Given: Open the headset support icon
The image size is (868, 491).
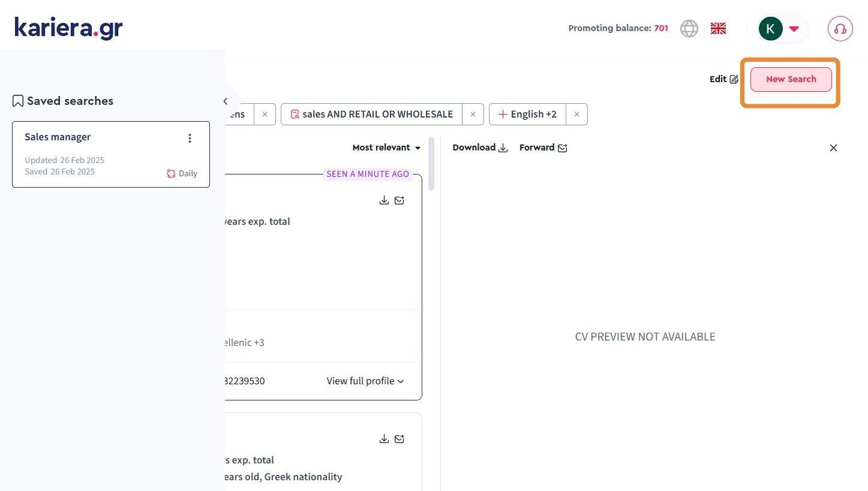Looking at the screenshot, I should 840,29.
